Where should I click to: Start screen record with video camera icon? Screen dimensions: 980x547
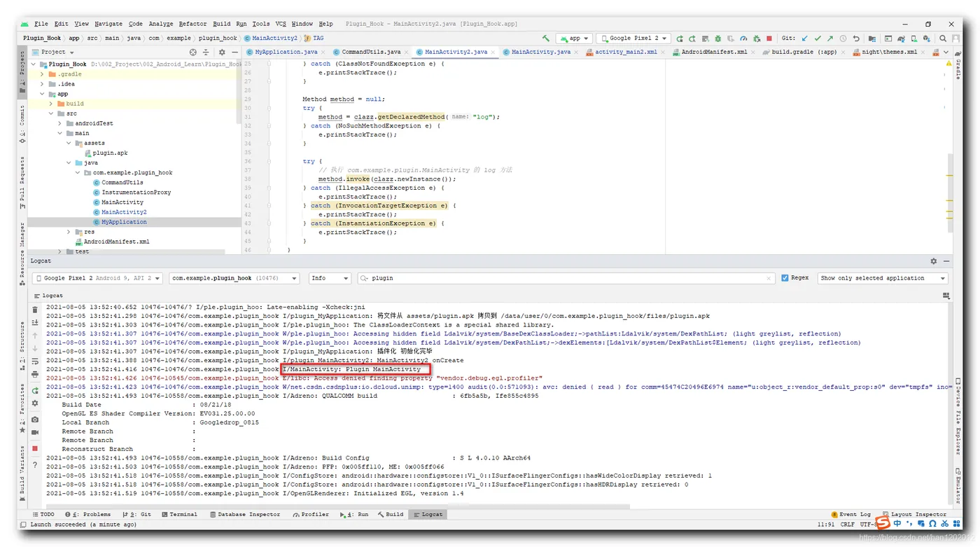pos(35,433)
